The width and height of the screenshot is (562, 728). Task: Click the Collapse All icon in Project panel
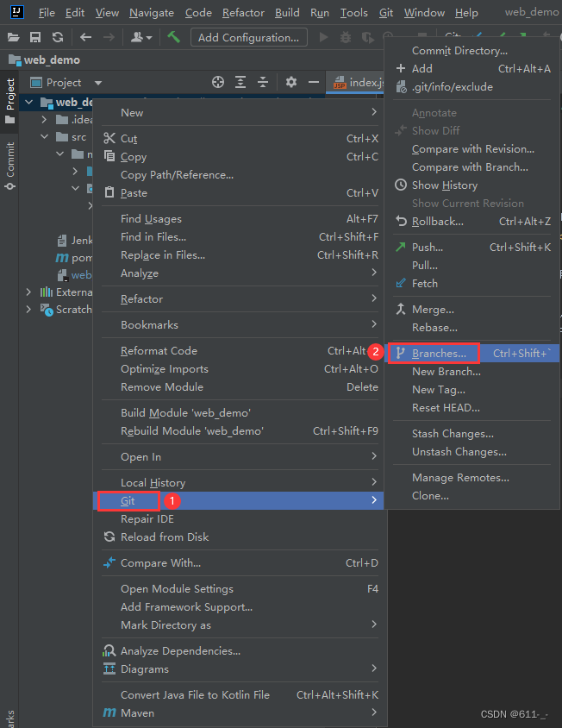[x=263, y=82]
